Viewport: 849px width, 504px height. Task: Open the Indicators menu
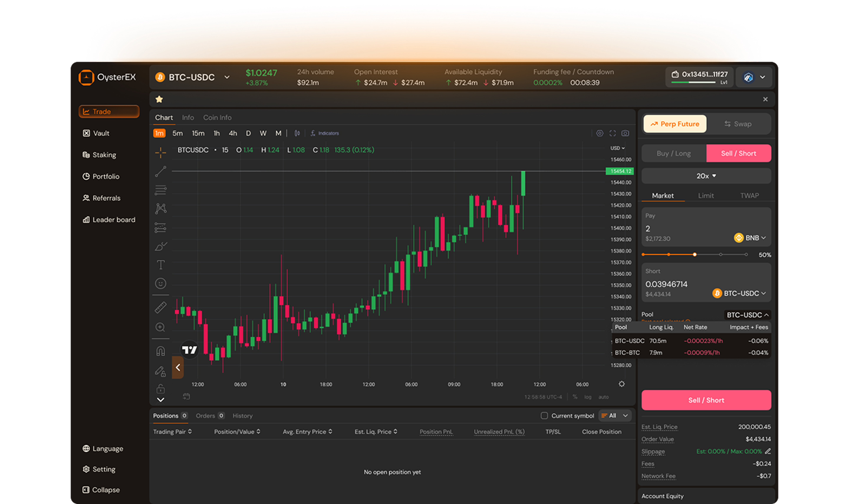coord(325,133)
